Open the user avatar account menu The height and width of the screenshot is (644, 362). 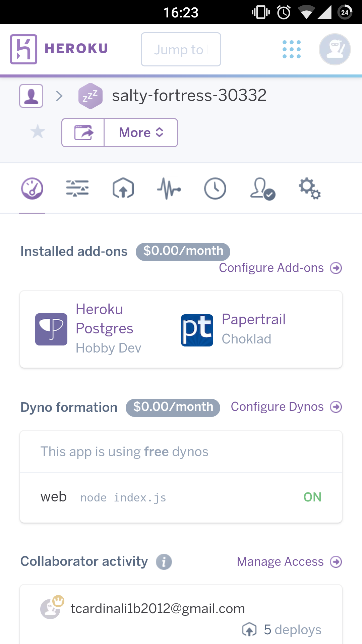coord(335,49)
